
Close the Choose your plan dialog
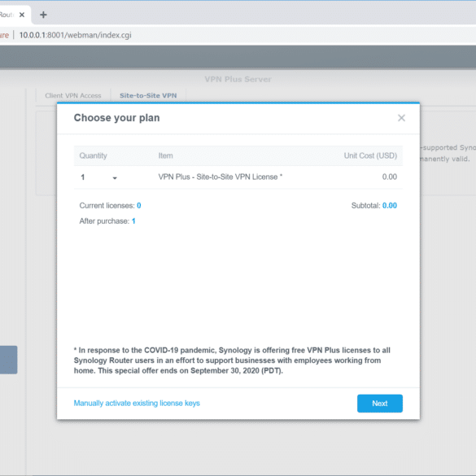401,118
